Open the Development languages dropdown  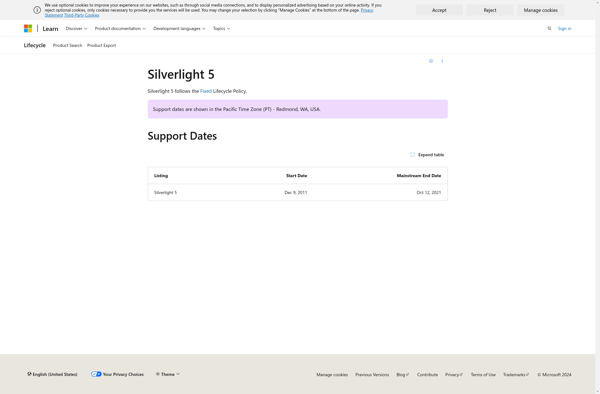[179, 29]
